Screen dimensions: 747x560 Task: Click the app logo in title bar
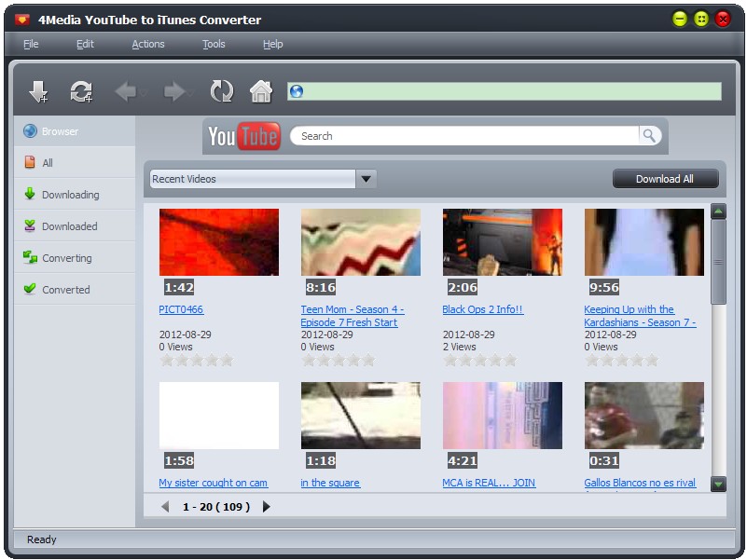21,20
